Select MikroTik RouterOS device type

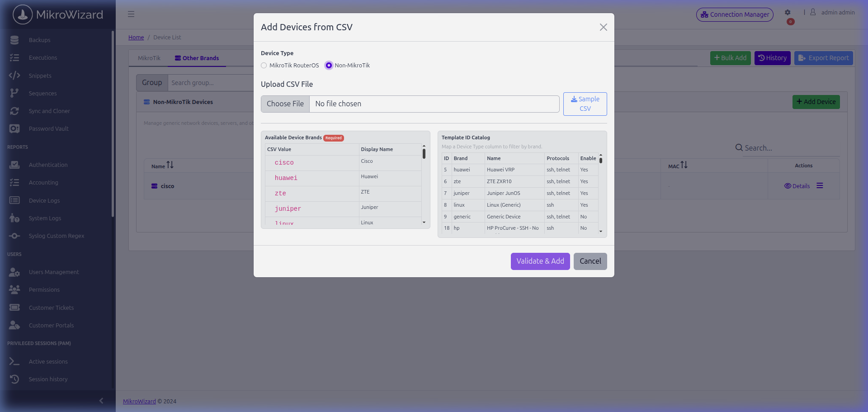(x=264, y=66)
